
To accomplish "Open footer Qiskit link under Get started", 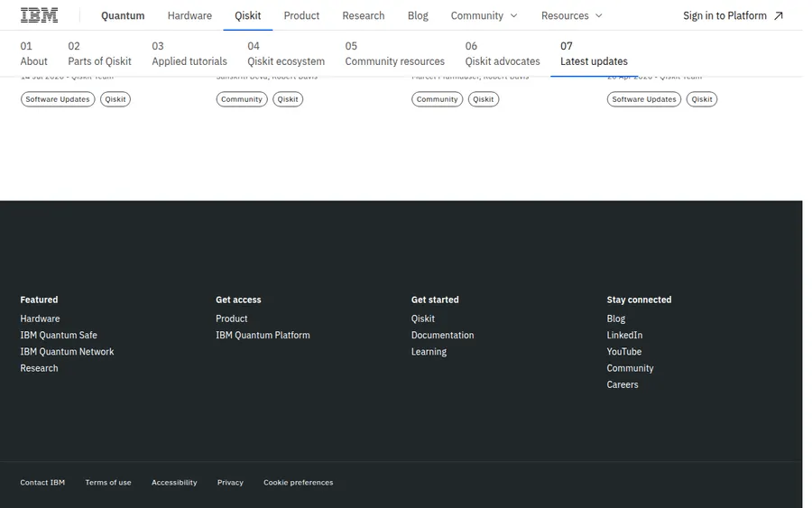I will coord(422,319).
